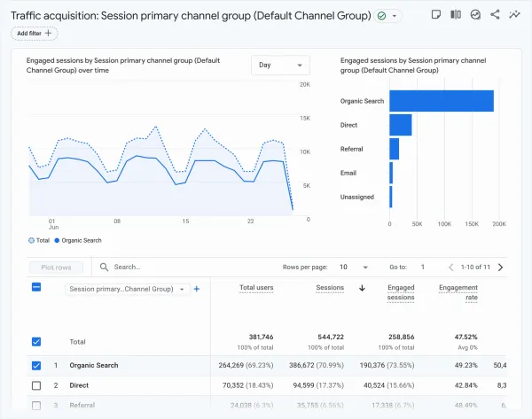The image size is (532, 419).
Task: Toggle the Total row checkbox
Action: pyautogui.click(x=36, y=341)
